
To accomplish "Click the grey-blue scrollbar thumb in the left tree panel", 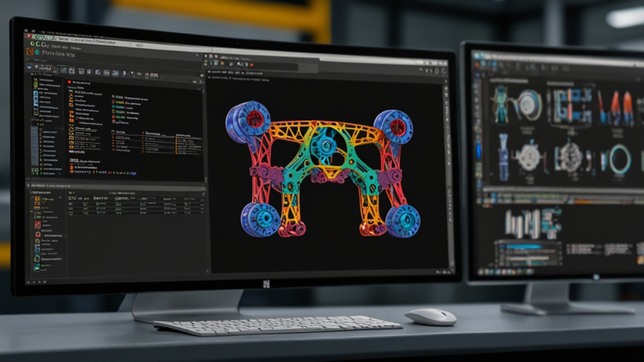I will click(x=35, y=146).
